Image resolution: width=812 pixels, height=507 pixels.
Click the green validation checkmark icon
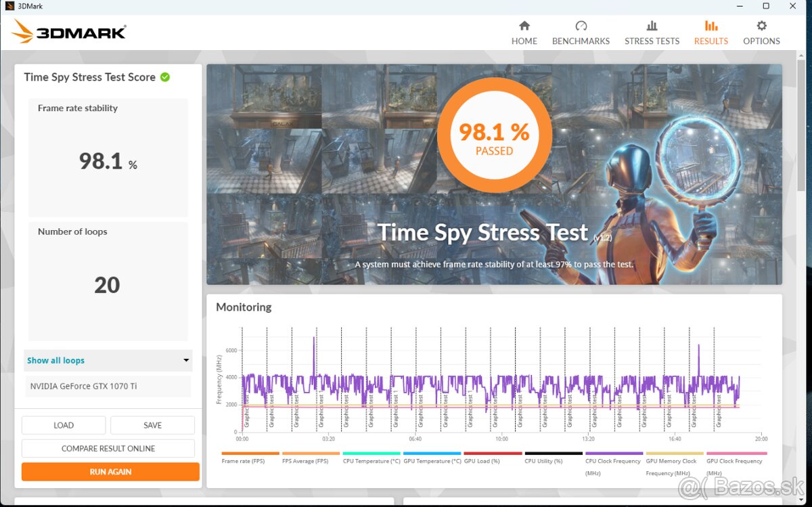coord(165,77)
